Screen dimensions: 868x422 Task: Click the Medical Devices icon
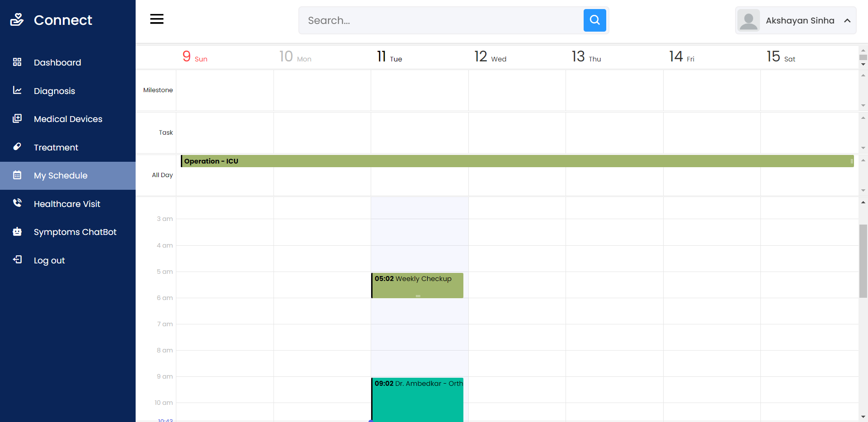[x=17, y=118]
